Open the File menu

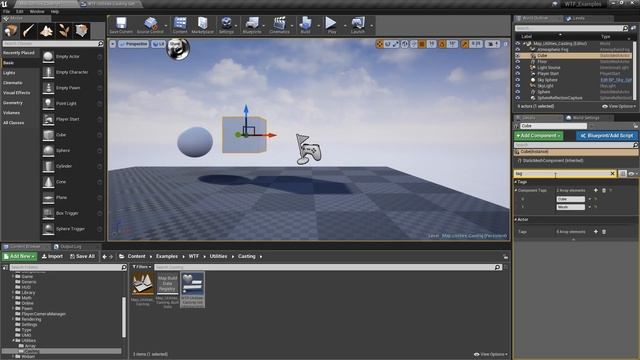[7, 11]
